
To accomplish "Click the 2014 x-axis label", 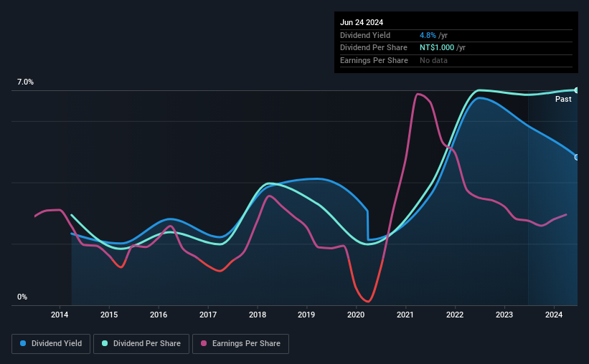I will [60, 315].
